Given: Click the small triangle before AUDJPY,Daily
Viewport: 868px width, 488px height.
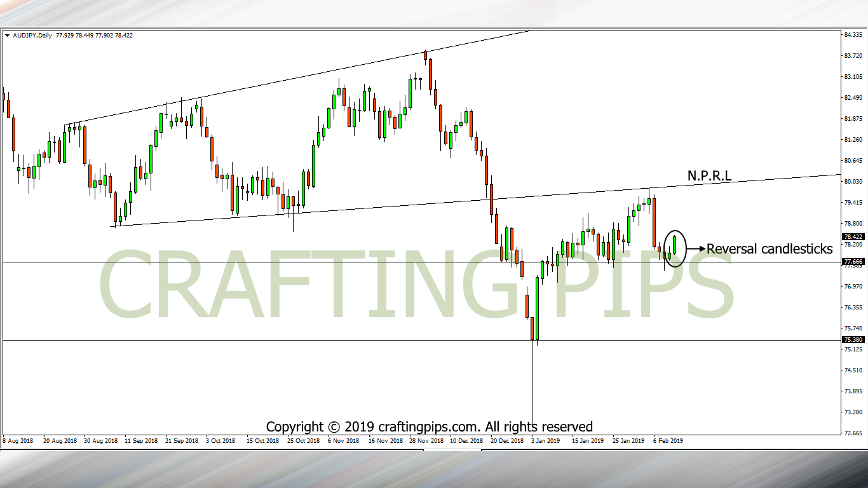Looking at the screenshot, I should pyautogui.click(x=7, y=36).
